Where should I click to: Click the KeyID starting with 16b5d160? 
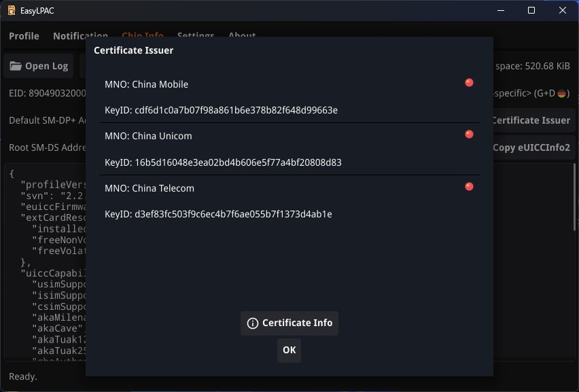pyautogui.click(x=223, y=162)
